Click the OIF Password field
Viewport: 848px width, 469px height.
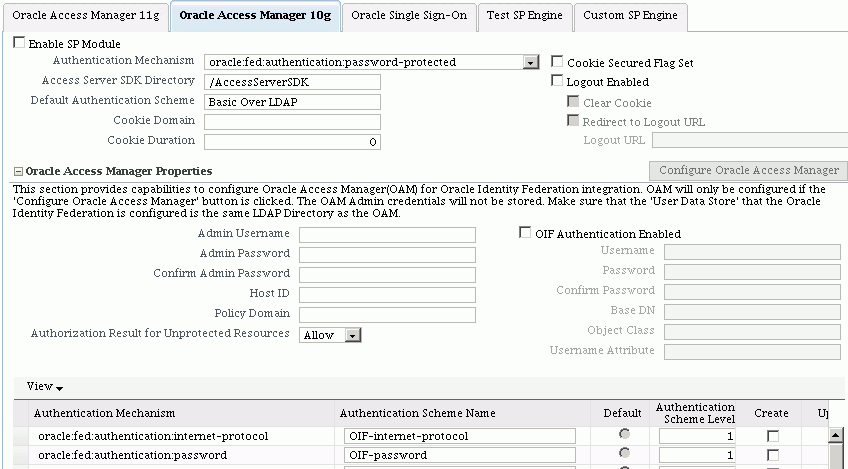[x=752, y=272]
